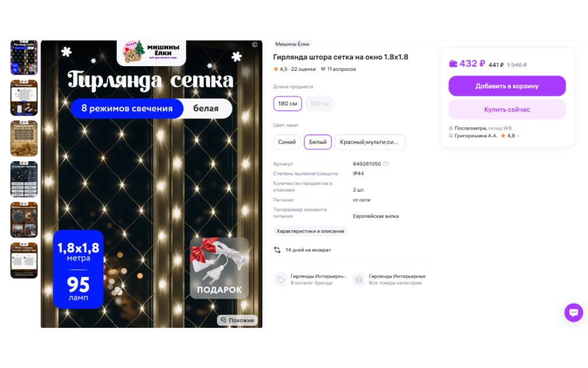The image size is (588, 368).
Task: Choose the Белый lamp color
Action: [318, 142]
